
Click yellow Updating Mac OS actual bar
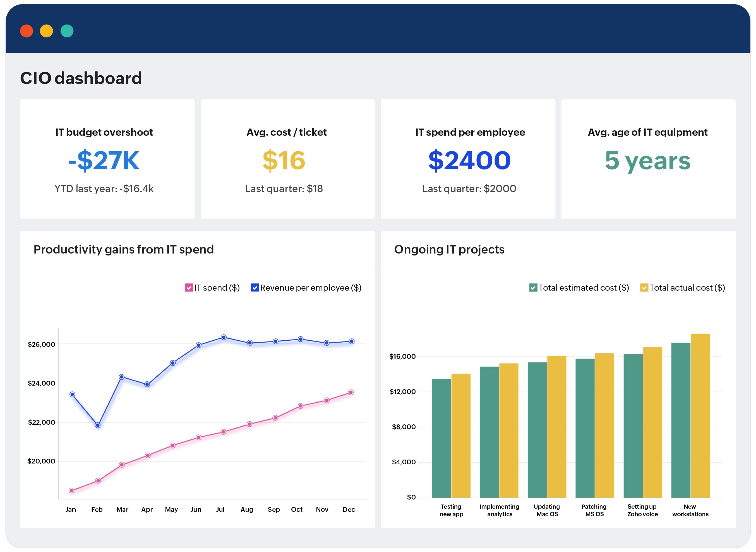[x=557, y=427]
